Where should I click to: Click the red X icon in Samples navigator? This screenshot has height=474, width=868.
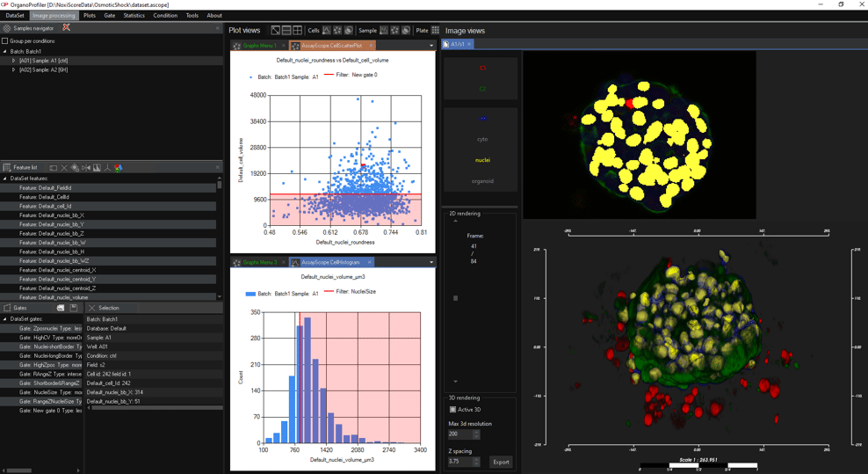coord(66,28)
